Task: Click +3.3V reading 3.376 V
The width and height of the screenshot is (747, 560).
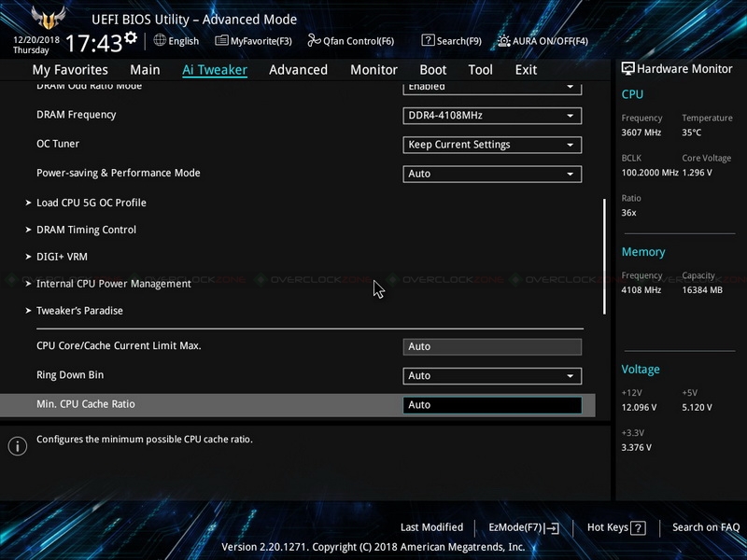Action: 637,447
